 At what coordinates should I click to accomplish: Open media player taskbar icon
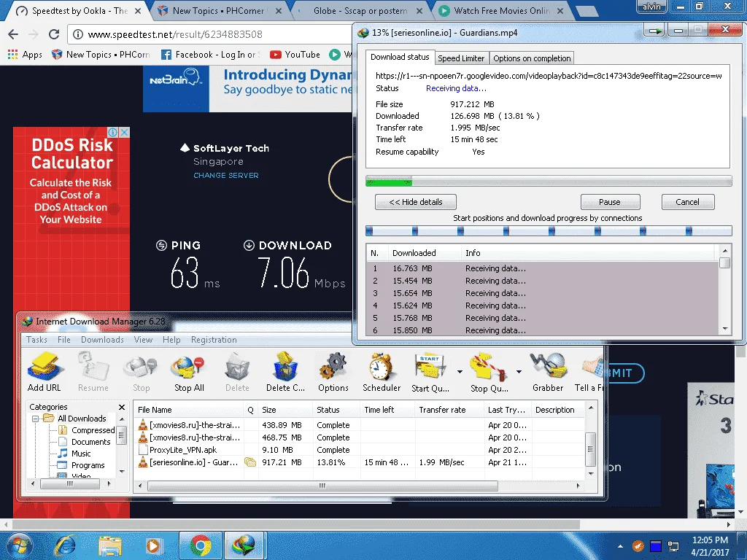point(153,545)
